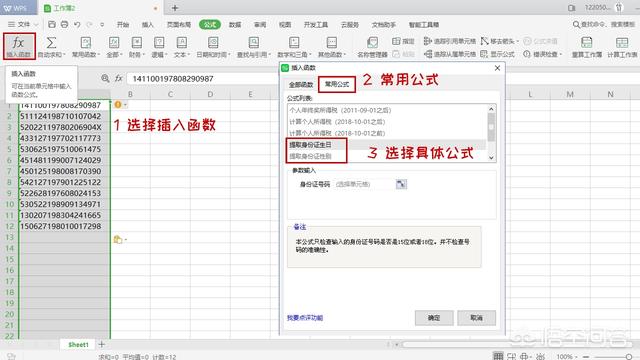Click the 身份证号码 cell input field
The height and width of the screenshot is (360, 640).
pyautogui.click(x=364, y=184)
